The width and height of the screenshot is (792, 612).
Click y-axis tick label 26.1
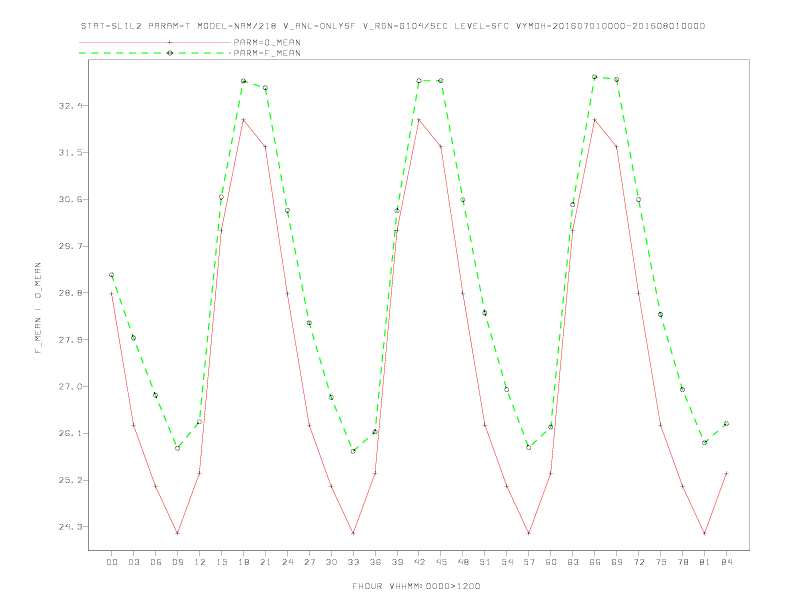tap(69, 433)
